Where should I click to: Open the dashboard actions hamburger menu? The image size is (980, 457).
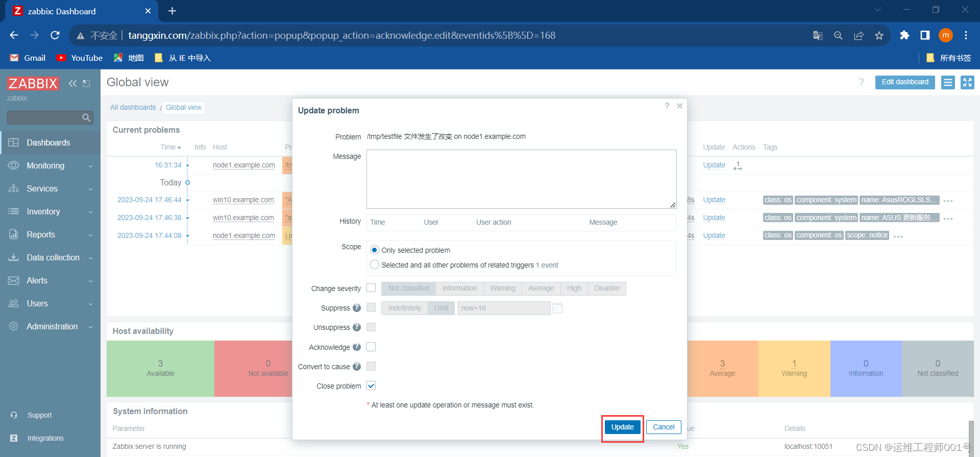point(948,82)
